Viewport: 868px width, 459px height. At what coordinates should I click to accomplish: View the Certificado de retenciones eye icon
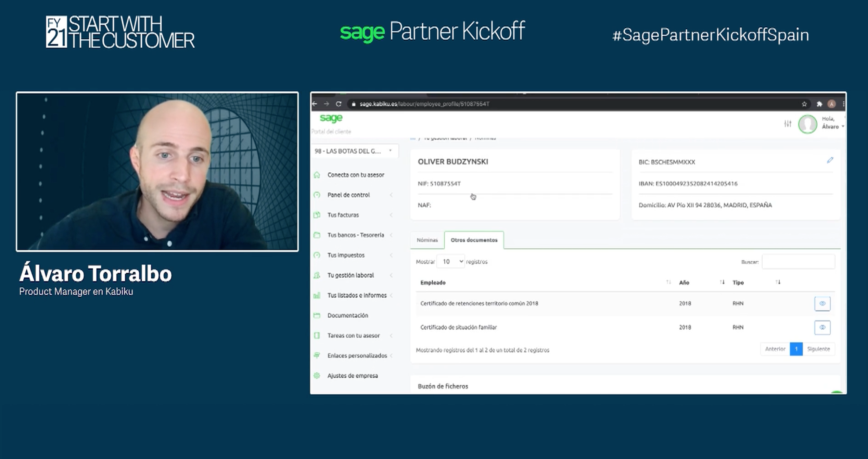822,304
